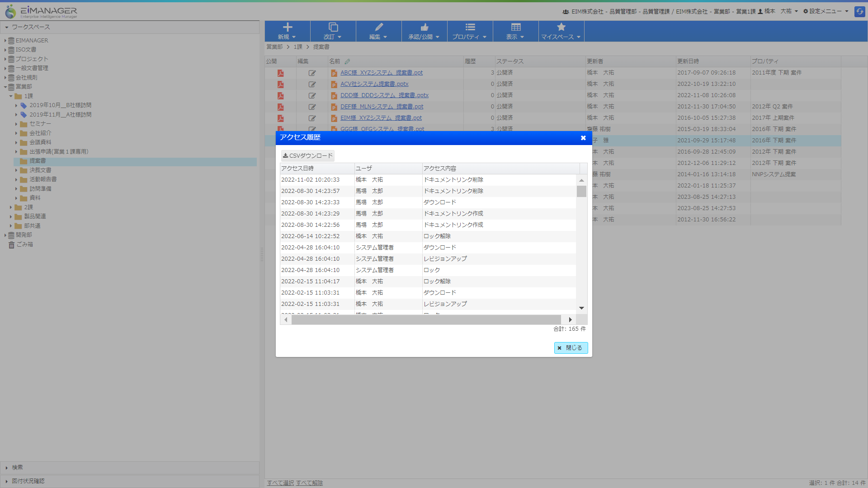Click the edit icon for ACV社システム提案書.pptx
This screenshot has width=868, height=488.
(x=312, y=84)
